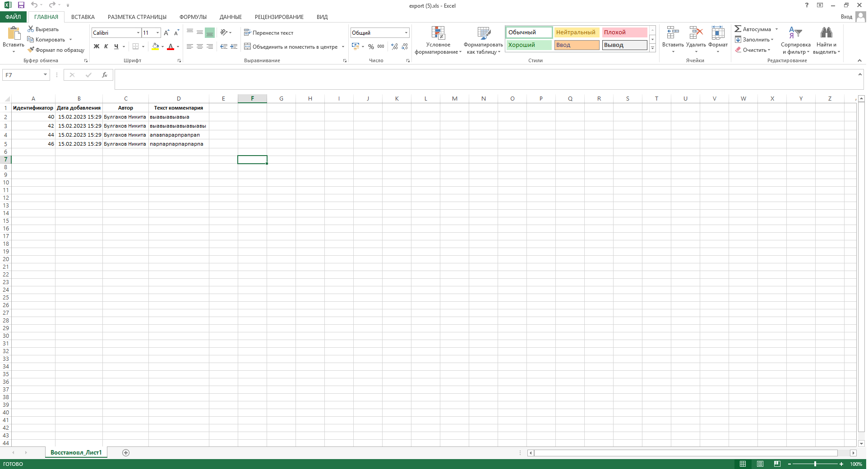Toggle bold formatting (Ж)
Screen dimensions: 868x469
pos(96,46)
